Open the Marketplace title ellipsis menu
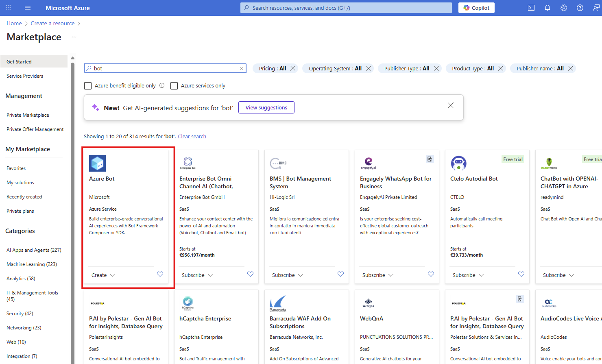Screen dimensions: 602x364 coord(74,37)
